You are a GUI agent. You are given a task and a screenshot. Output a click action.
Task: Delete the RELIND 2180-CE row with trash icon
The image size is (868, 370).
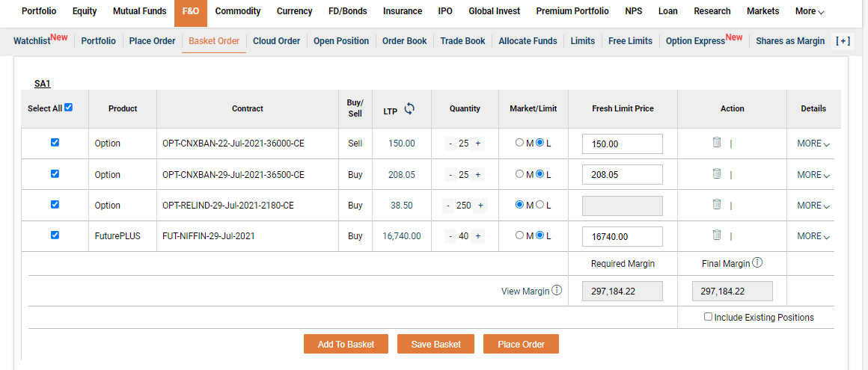click(716, 205)
